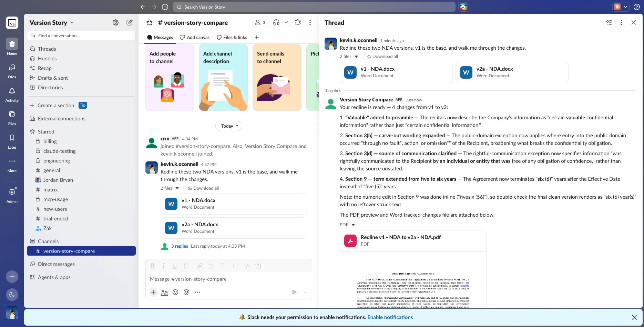Image resolution: width=644 pixels, height=327 pixels.
Task: Open Recap in sidebar
Action: (x=81, y=68)
